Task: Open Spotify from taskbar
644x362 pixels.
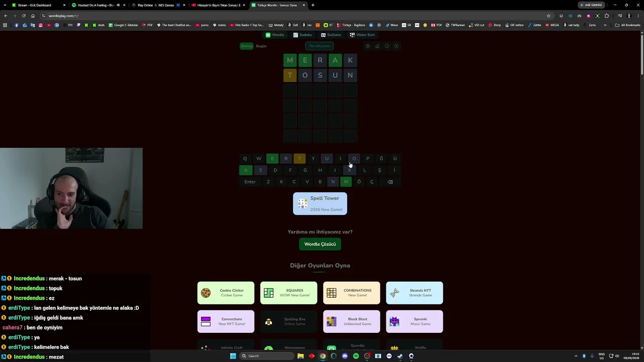Action: pyautogui.click(x=356, y=356)
